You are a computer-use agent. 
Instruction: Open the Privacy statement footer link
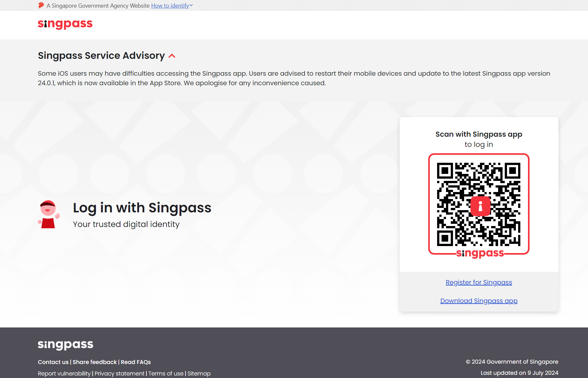(x=119, y=374)
